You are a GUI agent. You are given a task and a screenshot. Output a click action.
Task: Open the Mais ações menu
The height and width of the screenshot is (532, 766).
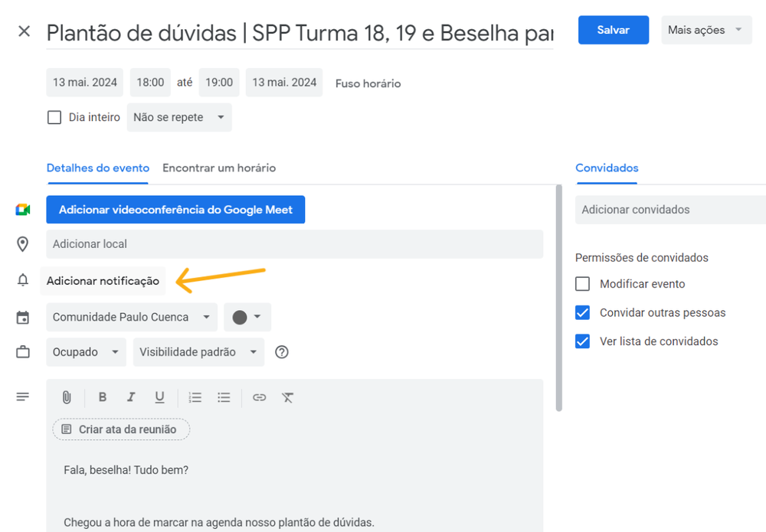[705, 30]
